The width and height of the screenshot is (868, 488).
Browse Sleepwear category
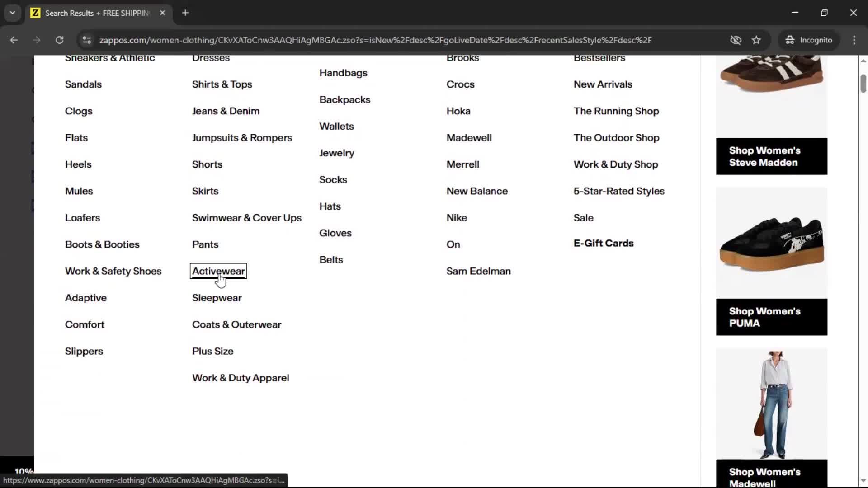click(x=217, y=298)
